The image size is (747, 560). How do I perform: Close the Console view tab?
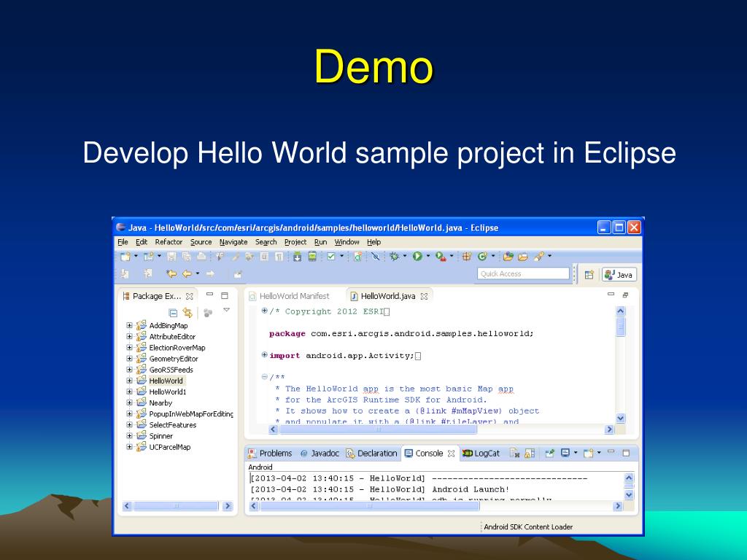pyautogui.click(x=451, y=454)
